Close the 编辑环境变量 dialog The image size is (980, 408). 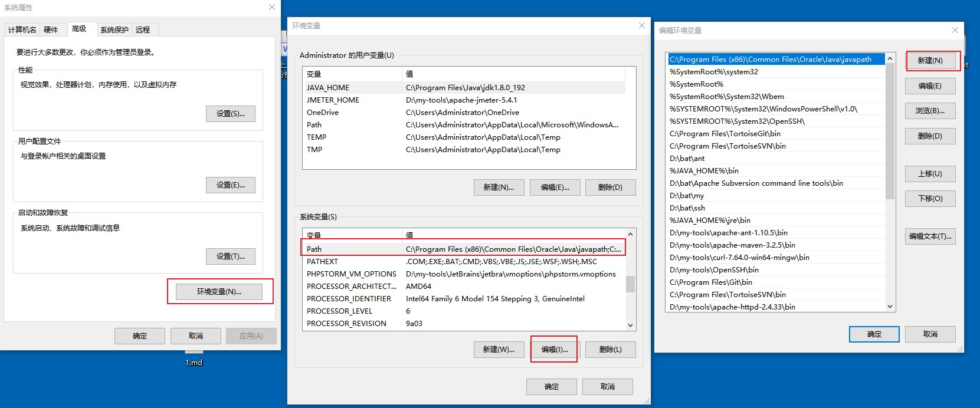click(x=955, y=30)
